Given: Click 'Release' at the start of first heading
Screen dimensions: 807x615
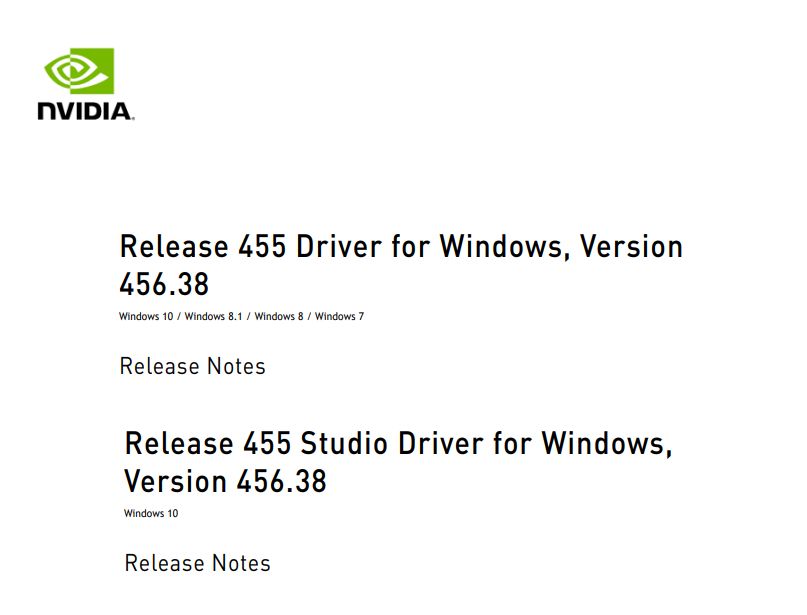Looking at the screenshot, I should tap(174, 246).
